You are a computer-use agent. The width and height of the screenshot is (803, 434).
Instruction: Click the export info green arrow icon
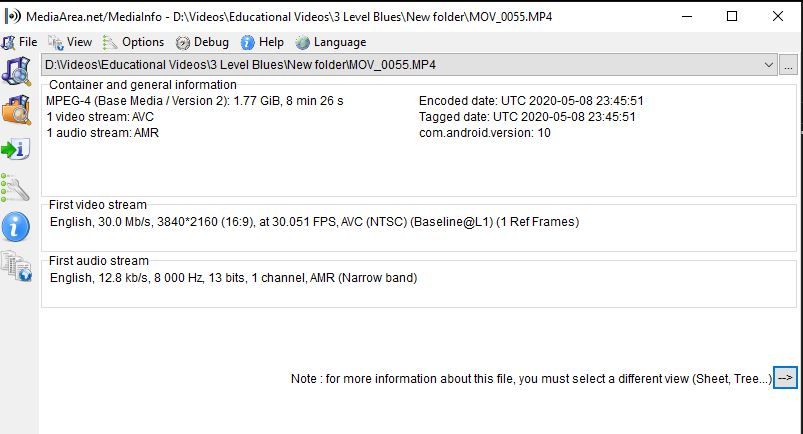tap(16, 149)
